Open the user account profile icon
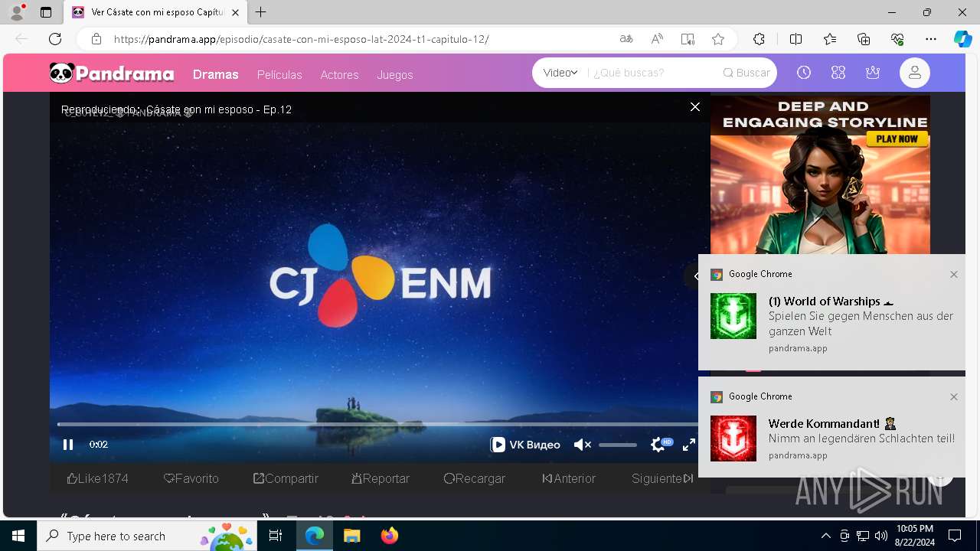 pos(914,73)
